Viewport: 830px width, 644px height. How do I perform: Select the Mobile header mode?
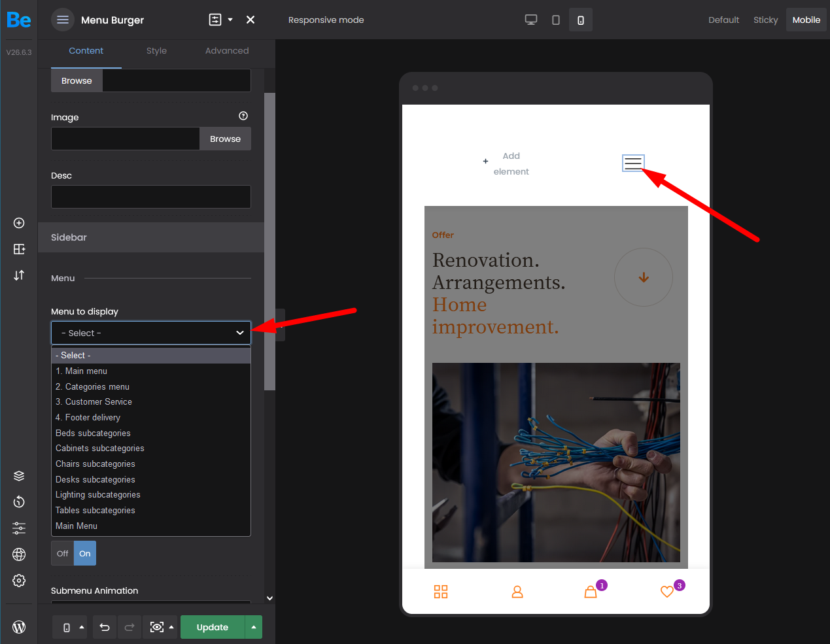click(806, 20)
